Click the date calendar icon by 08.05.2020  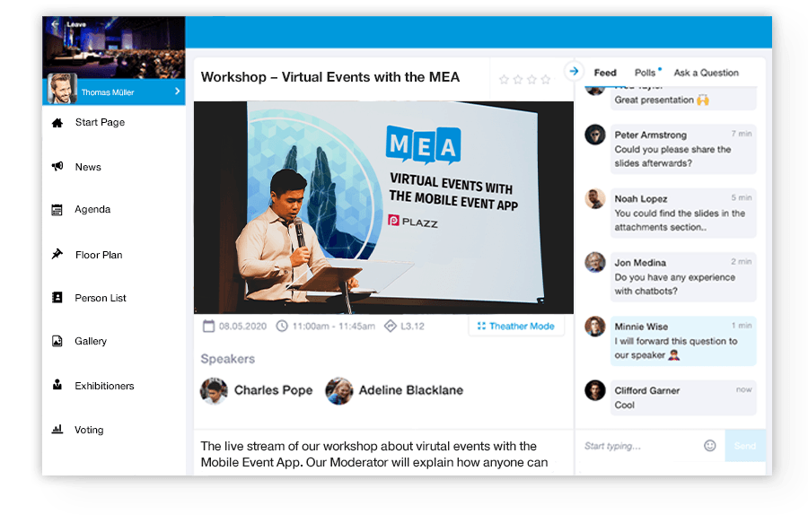coord(208,326)
